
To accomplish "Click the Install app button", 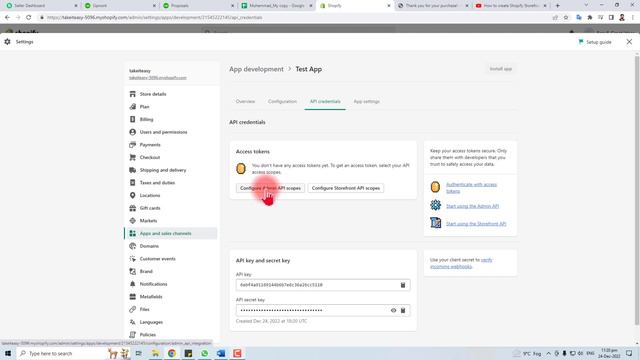I will [500, 69].
